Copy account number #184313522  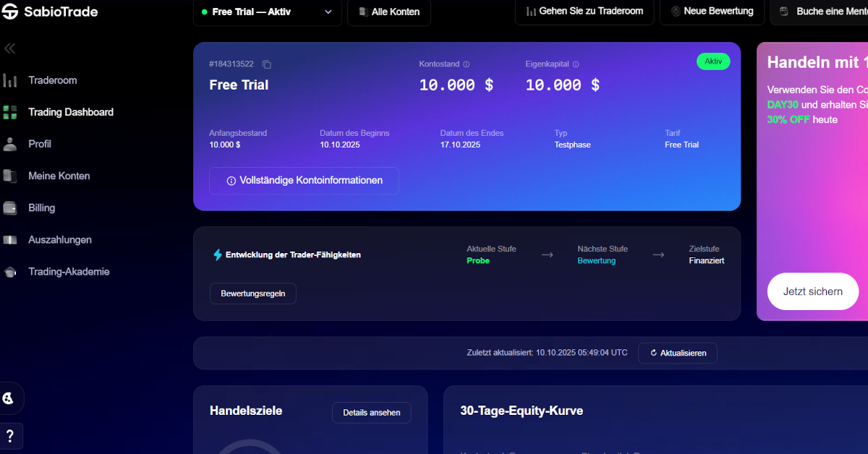(267, 64)
